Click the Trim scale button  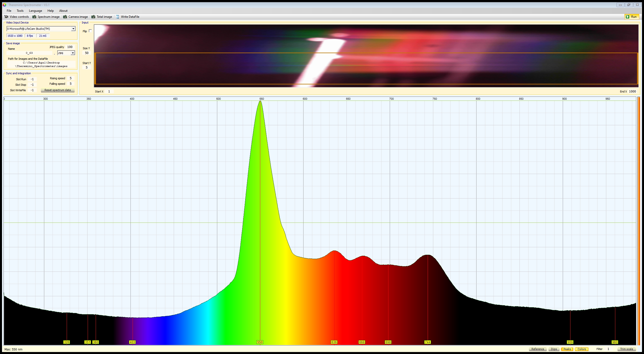point(626,349)
